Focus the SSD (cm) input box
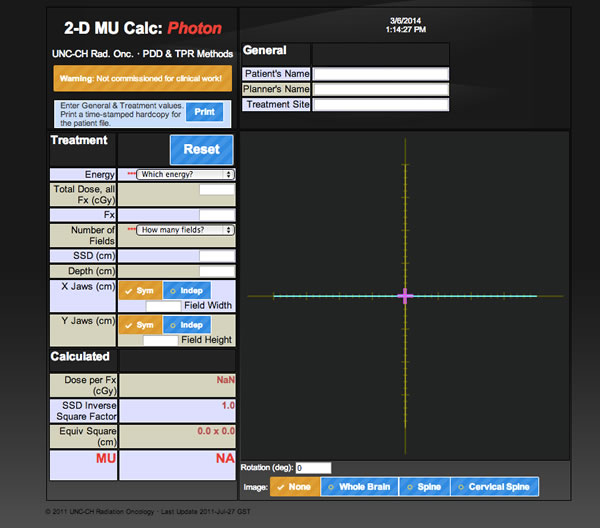This screenshot has height=528, width=600. point(217,256)
